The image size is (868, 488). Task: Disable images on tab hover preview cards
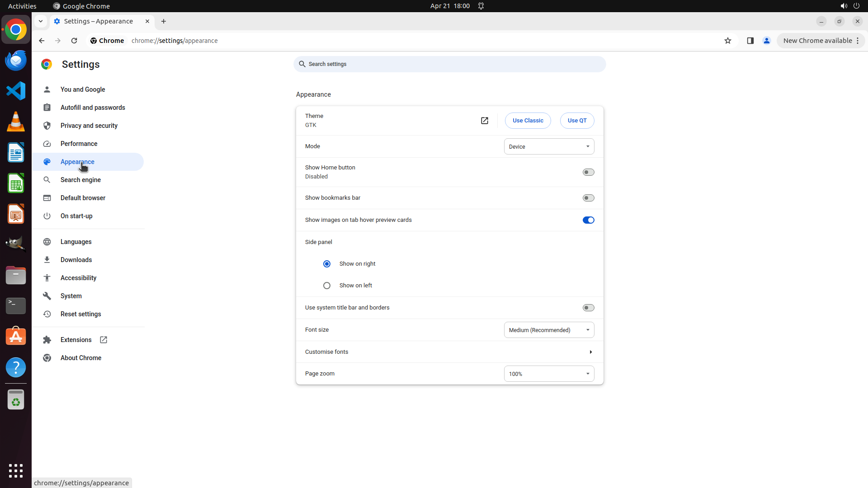[x=588, y=220]
